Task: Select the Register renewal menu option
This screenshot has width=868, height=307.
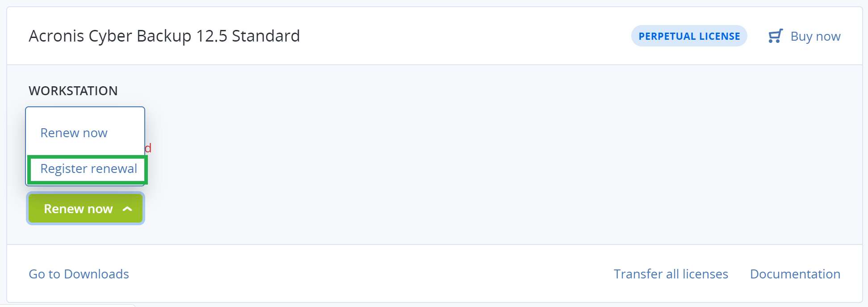Action: [x=88, y=169]
